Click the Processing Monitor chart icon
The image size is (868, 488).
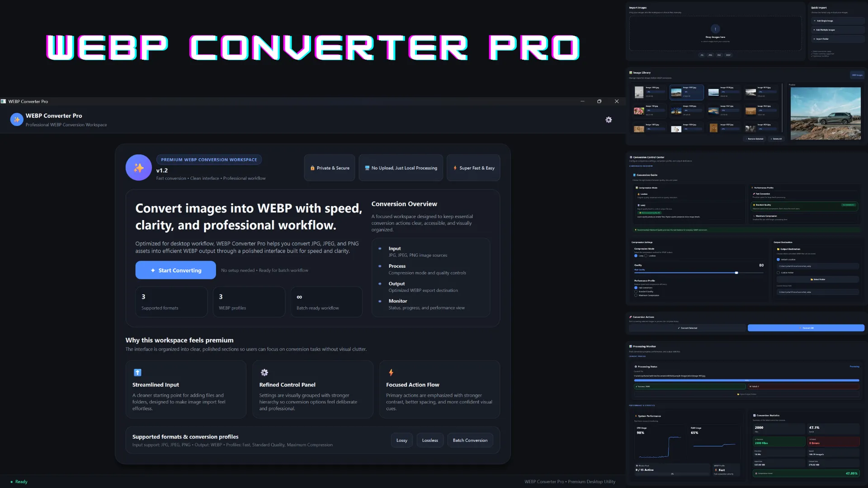631,347
